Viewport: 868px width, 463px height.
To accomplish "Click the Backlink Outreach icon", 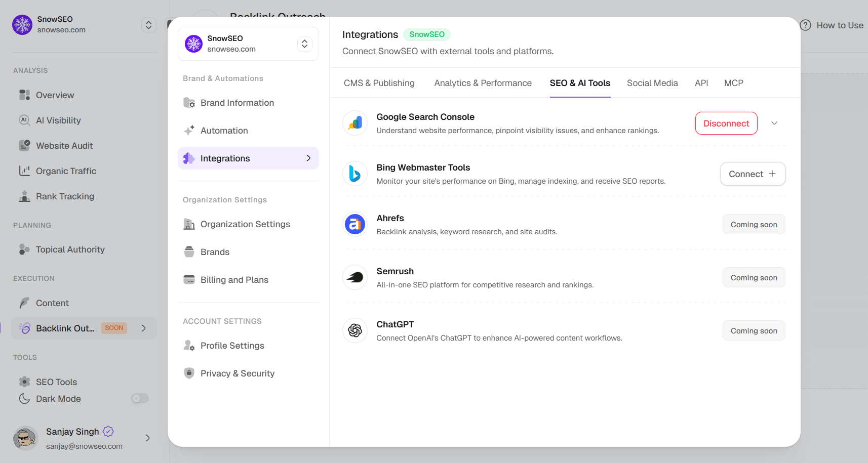I will pos(24,328).
